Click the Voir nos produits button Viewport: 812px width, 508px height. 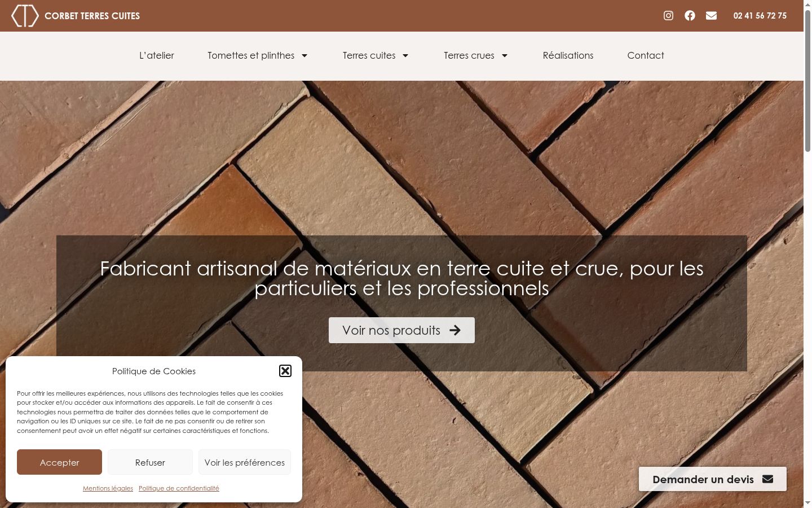point(401,330)
